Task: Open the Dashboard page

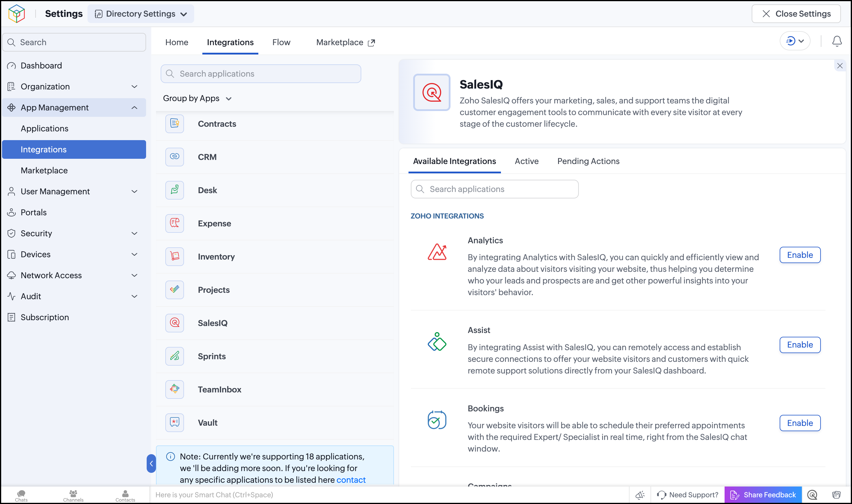Action: click(74, 66)
